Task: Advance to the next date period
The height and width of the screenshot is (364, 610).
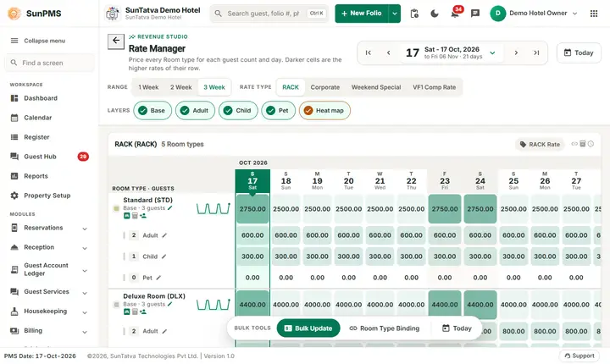Action: [516, 52]
